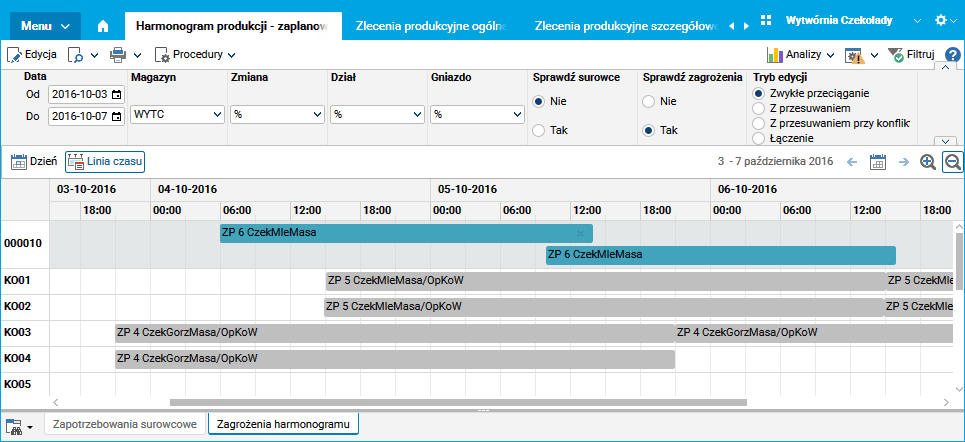Select Z przesuwaniem przy konflikcie mode

[758, 123]
